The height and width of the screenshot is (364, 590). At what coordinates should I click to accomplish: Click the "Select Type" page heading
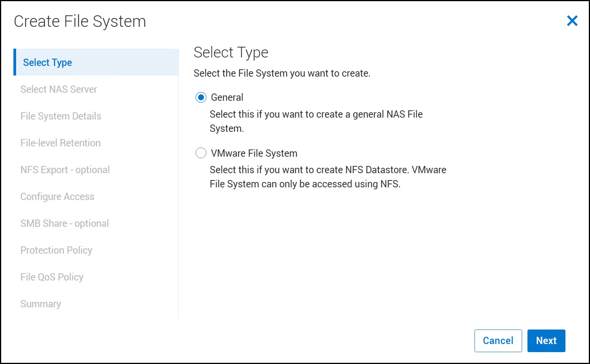click(231, 52)
